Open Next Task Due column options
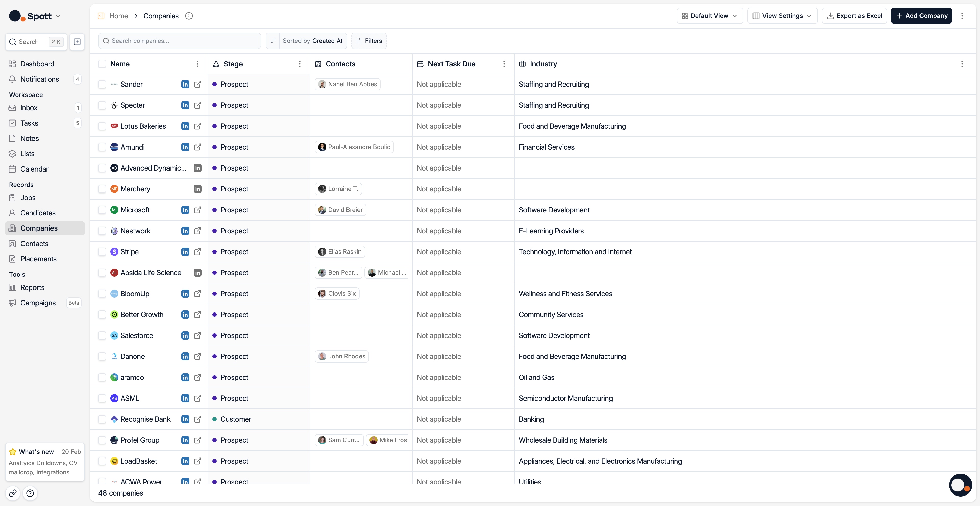 tap(504, 64)
